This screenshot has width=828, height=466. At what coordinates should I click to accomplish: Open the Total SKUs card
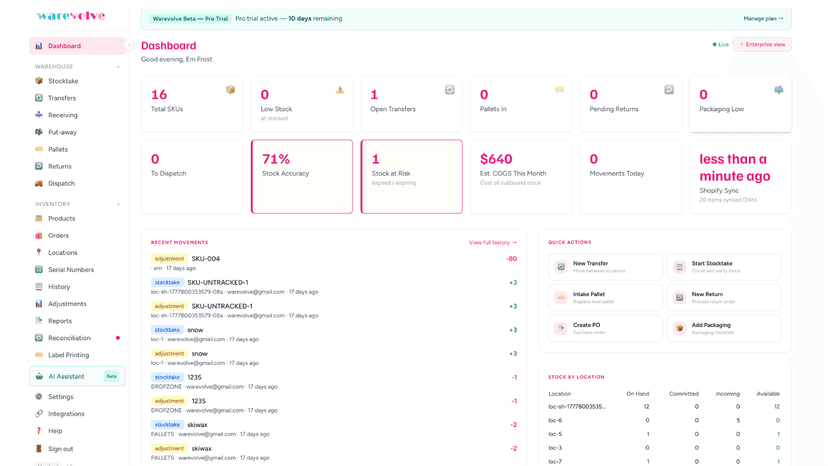tap(192, 104)
